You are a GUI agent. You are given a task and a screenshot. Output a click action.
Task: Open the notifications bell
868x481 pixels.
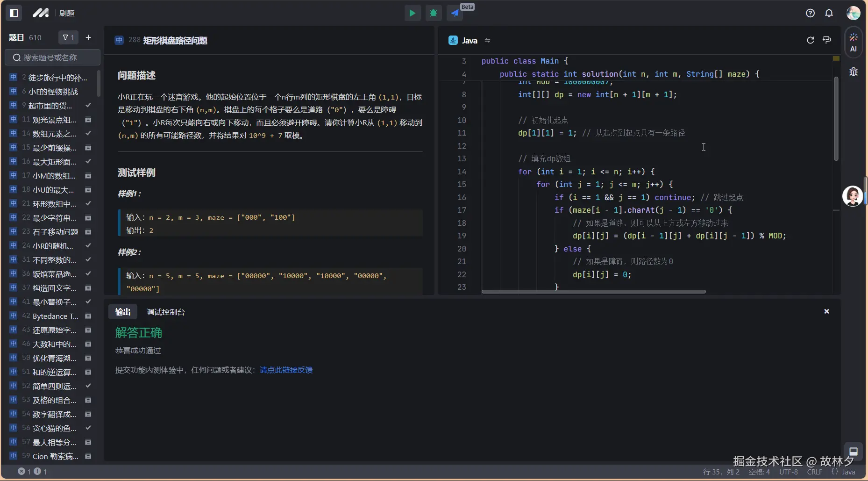pyautogui.click(x=829, y=13)
